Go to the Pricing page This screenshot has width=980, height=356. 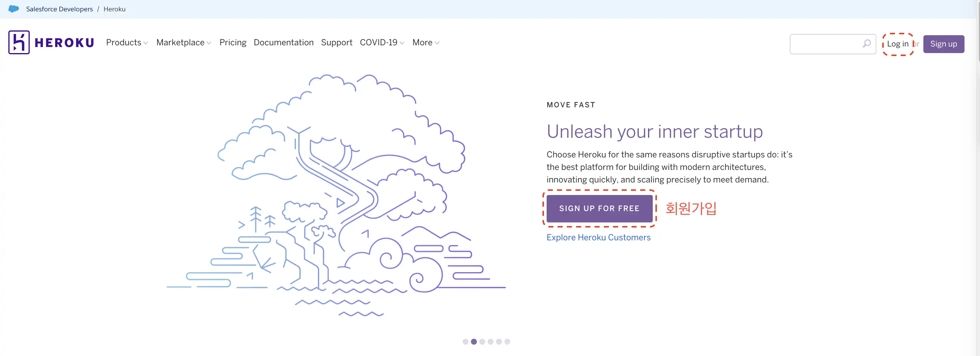tap(233, 42)
